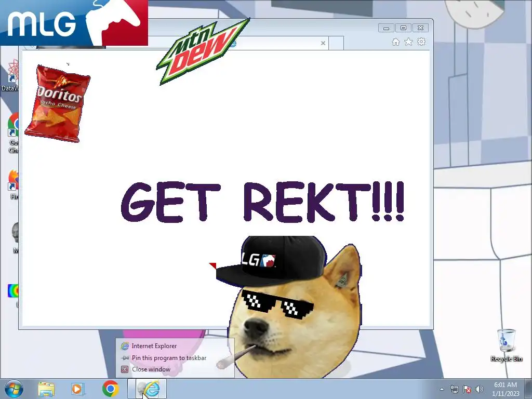Image resolution: width=532 pixels, height=399 pixels.
Task: Open the Action Center flag icon
Action: click(467, 389)
